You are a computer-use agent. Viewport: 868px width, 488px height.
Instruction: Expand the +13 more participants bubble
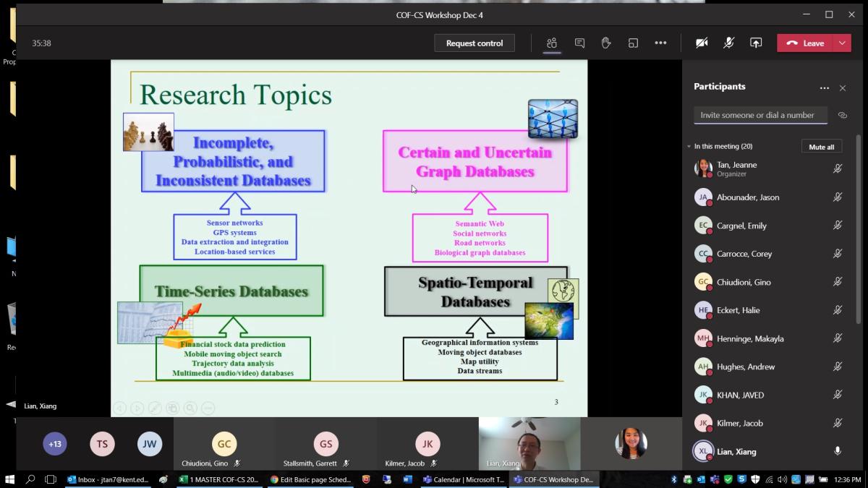click(55, 444)
